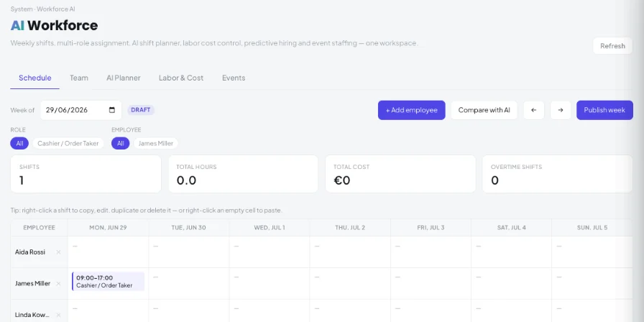Image resolution: width=644 pixels, height=322 pixels.
Task: Open the Labor & Cost tab
Action: click(181, 78)
